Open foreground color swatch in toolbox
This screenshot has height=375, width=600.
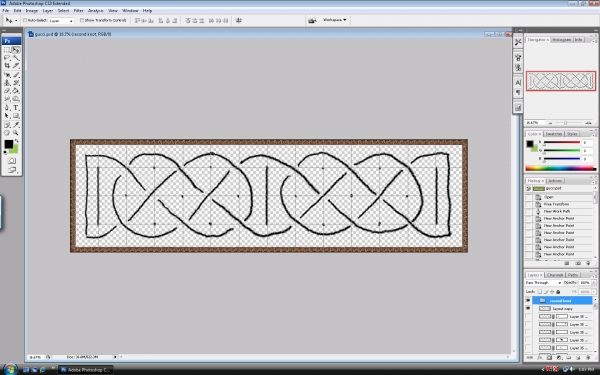coord(8,144)
